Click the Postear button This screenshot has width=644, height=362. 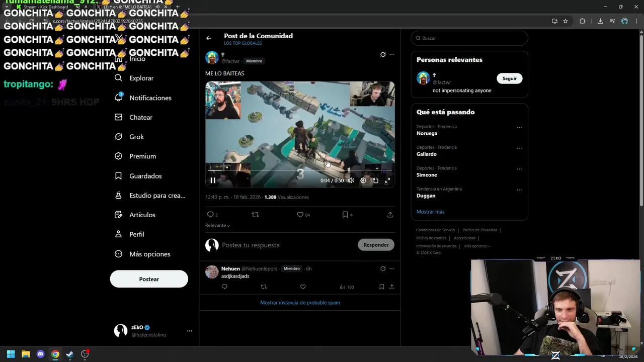tap(149, 279)
